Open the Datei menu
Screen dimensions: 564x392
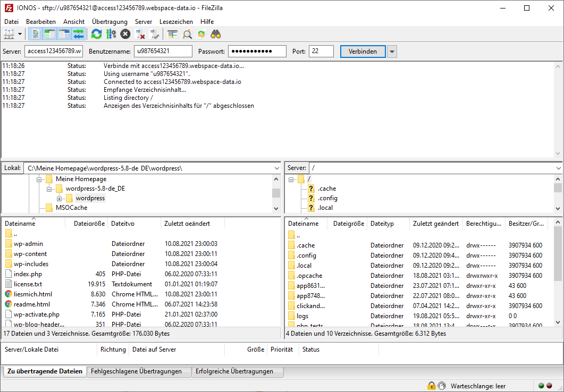(x=12, y=22)
